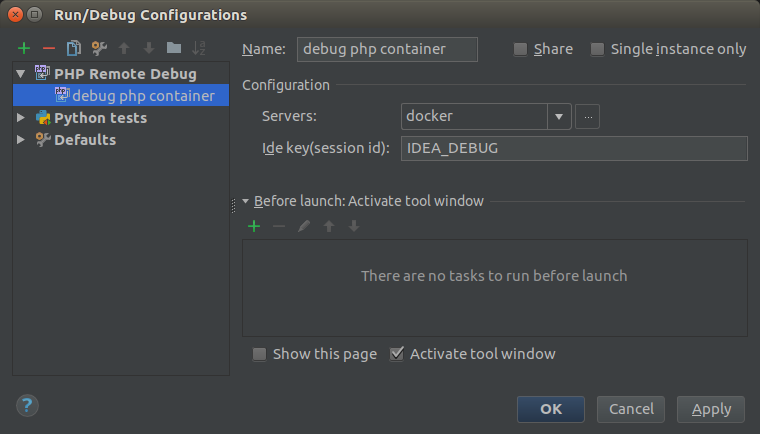Open help with the question mark button
The width and height of the screenshot is (760, 434).
(x=27, y=405)
